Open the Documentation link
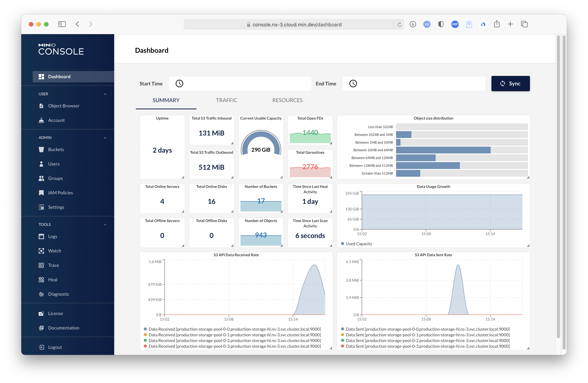Viewport: 588px width, 383px height. pyautogui.click(x=64, y=328)
